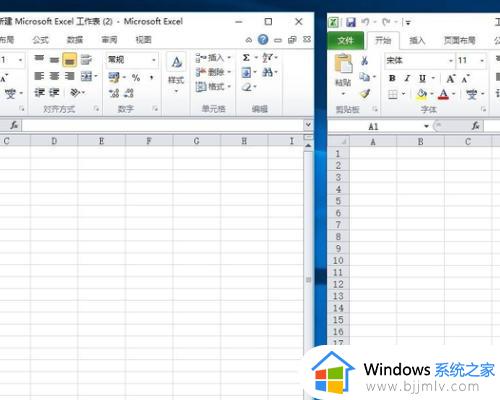Image resolution: width=500 pixels, height=400 pixels.
Task: Toggle bottom align button highlighted in alignment group
Action: pos(69,60)
